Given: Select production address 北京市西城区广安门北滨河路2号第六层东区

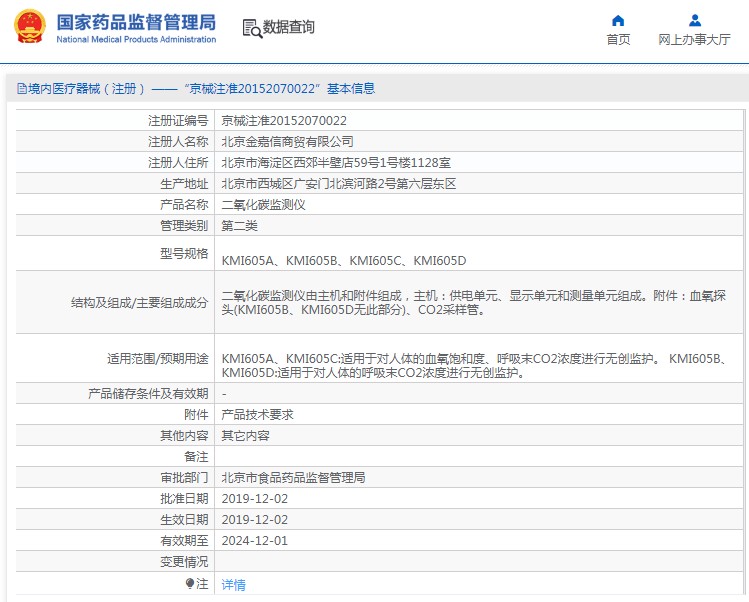Looking at the screenshot, I should click(339, 184).
